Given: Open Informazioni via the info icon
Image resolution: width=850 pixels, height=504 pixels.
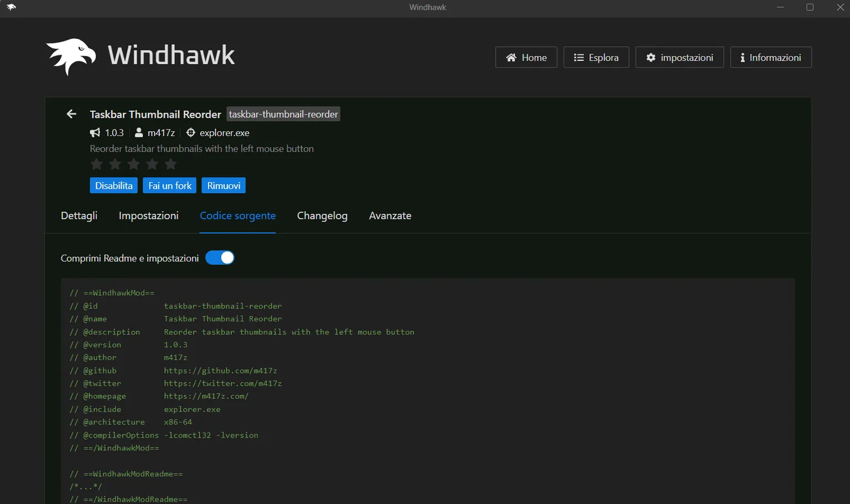Looking at the screenshot, I should [x=742, y=57].
